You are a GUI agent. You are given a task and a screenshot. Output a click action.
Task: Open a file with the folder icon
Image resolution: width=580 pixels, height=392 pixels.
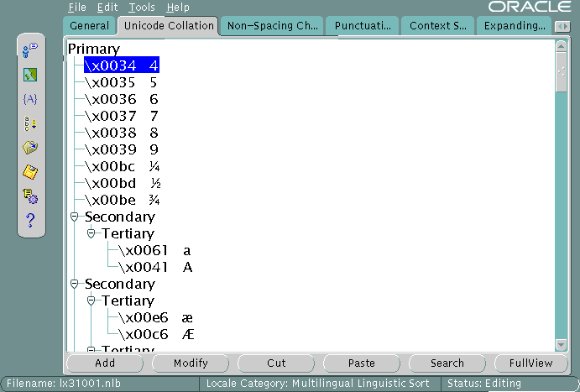click(30, 148)
